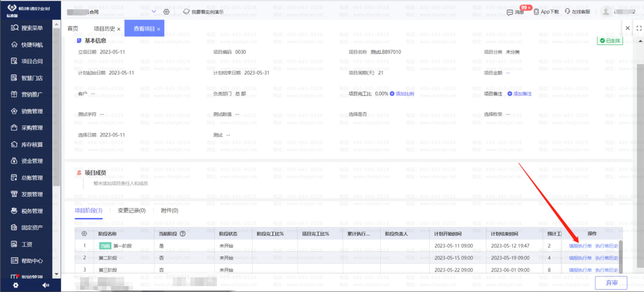Open sidebar settings gear at bottom left
The image size is (644, 292).
coord(15,285)
